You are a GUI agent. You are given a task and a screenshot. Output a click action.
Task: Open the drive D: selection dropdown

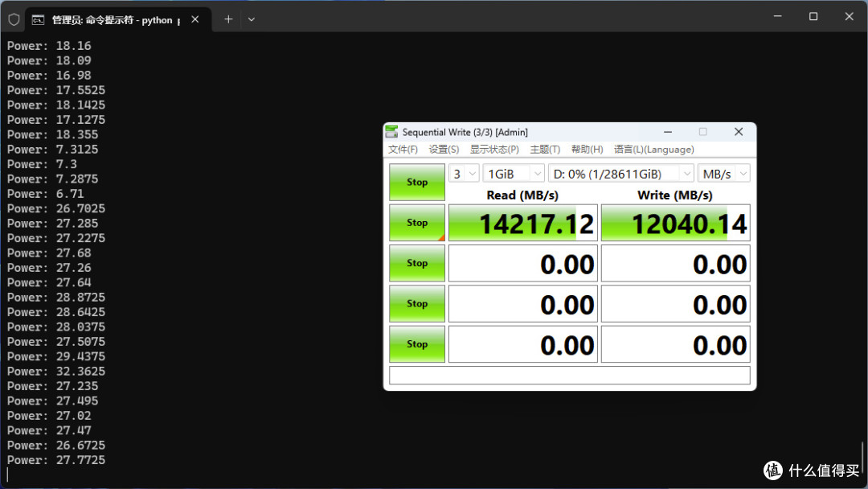point(621,174)
